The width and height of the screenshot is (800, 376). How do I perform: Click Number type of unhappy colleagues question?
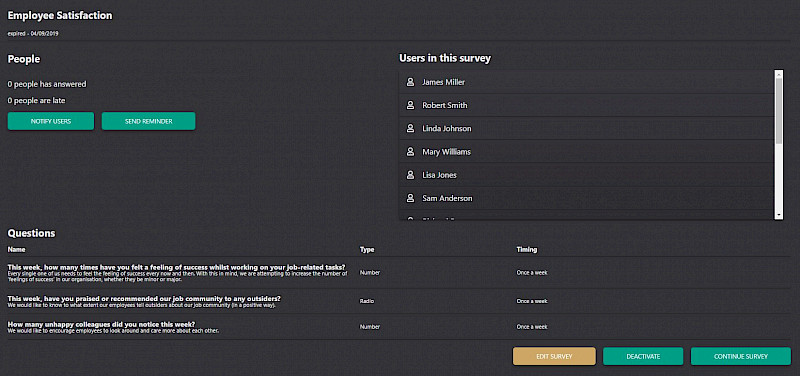click(x=370, y=327)
